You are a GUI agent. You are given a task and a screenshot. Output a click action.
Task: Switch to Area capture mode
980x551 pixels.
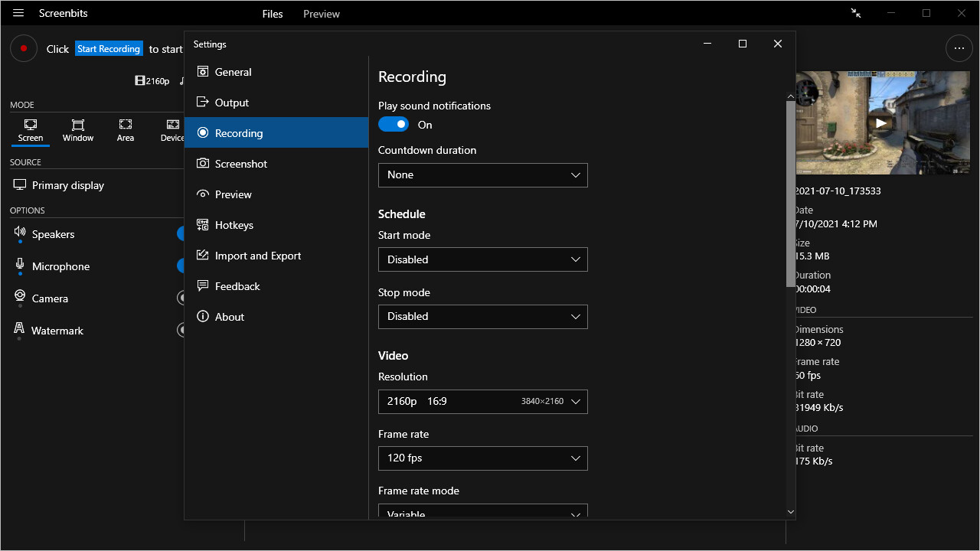tap(125, 130)
